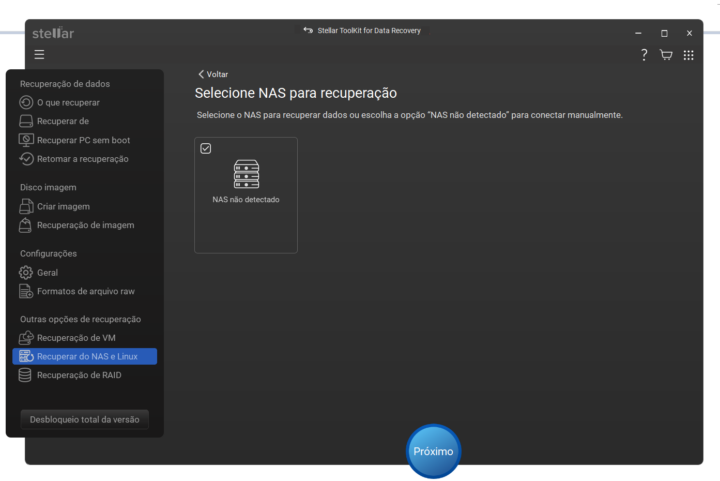Click the Retomar a recuperação icon
Image resolution: width=720 pixels, height=481 pixels.
[x=26, y=159]
